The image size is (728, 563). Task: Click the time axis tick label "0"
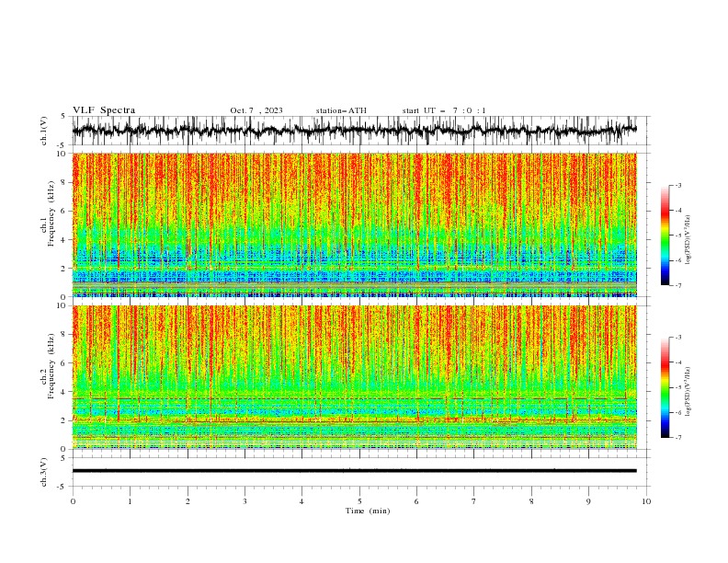[x=73, y=501]
